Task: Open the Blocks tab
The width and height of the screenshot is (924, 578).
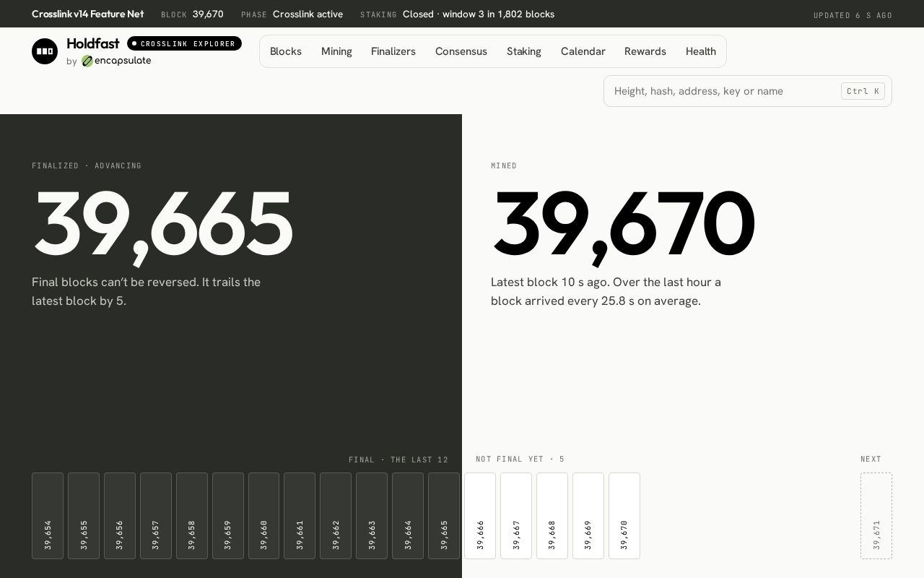Action: 286,51
